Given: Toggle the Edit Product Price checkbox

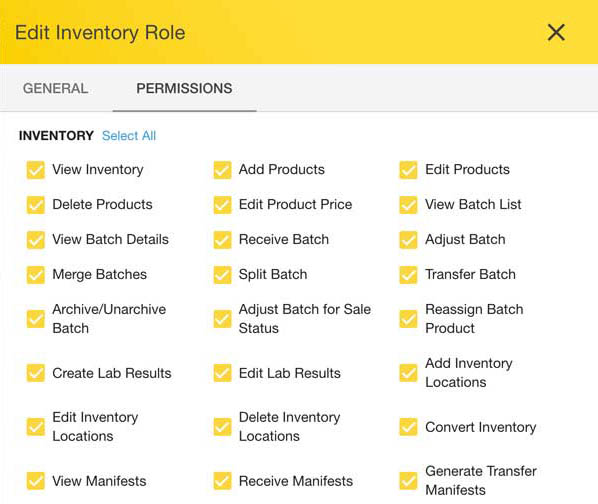Looking at the screenshot, I should (222, 205).
